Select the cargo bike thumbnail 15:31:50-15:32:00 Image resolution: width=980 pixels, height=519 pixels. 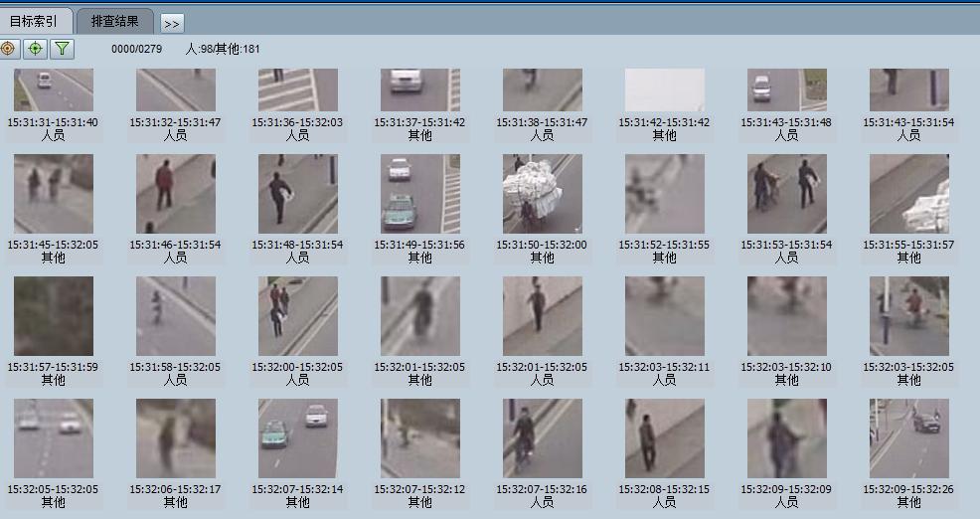tap(542, 194)
